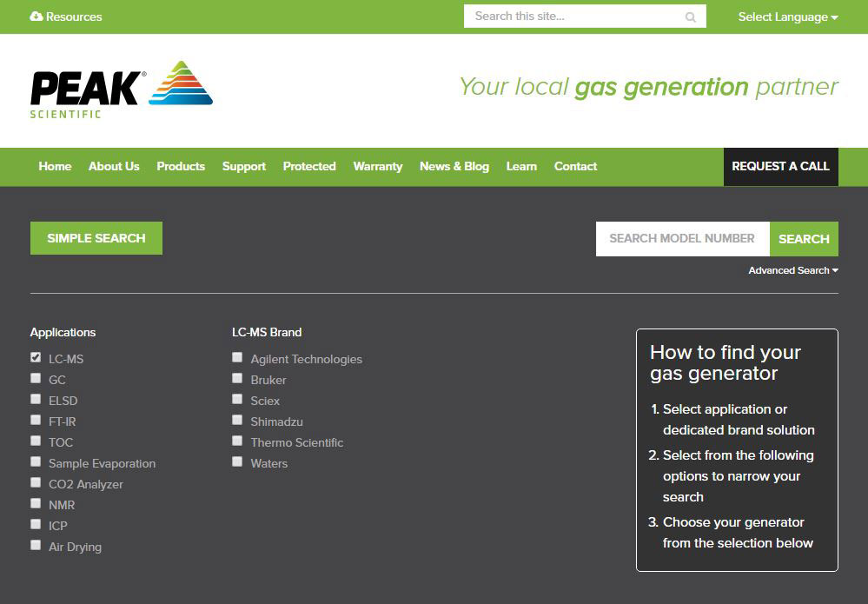
Task: Click the Peak Scientific logo
Action: click(x=122, y=90)
